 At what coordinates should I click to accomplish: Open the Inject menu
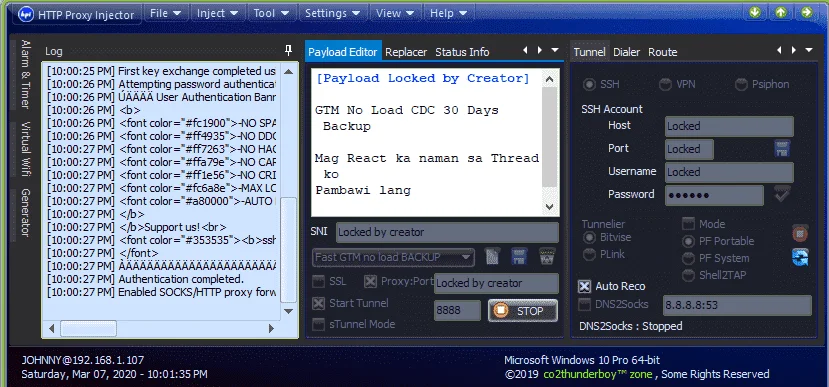217,13
